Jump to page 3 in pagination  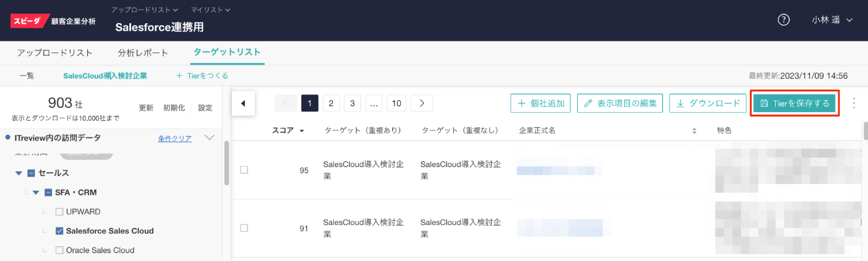pyautogui.click(x=352, y=104)
